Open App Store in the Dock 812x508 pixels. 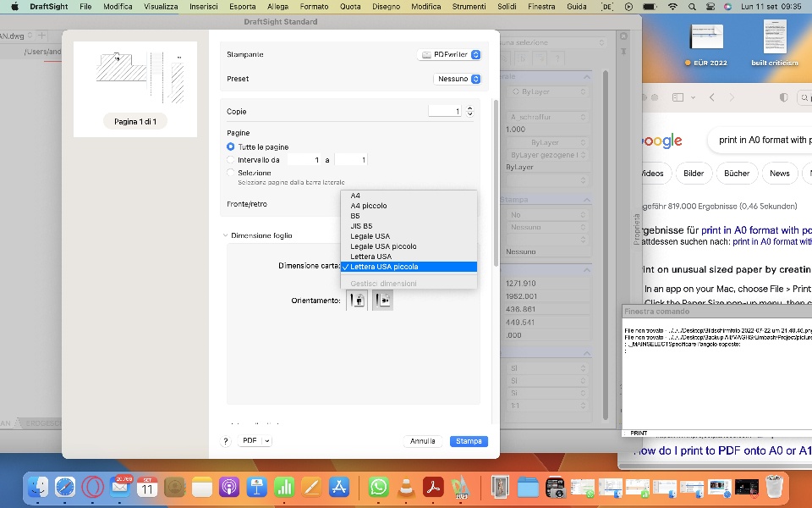tap(339, 488)
